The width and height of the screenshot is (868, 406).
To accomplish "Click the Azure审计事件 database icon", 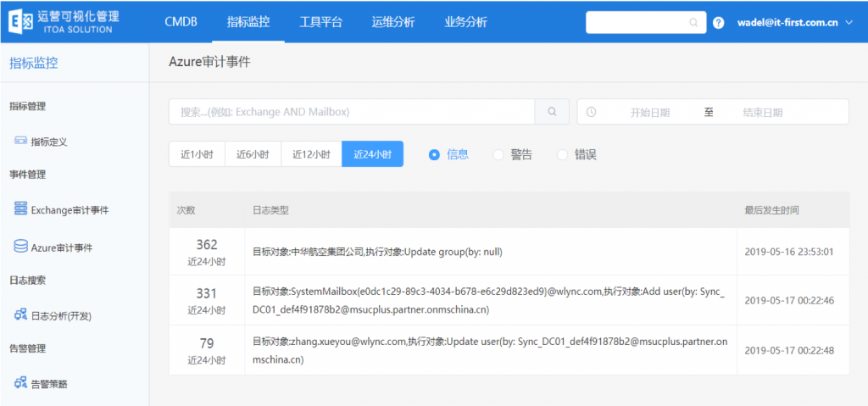I will click(x=20, y=246).
